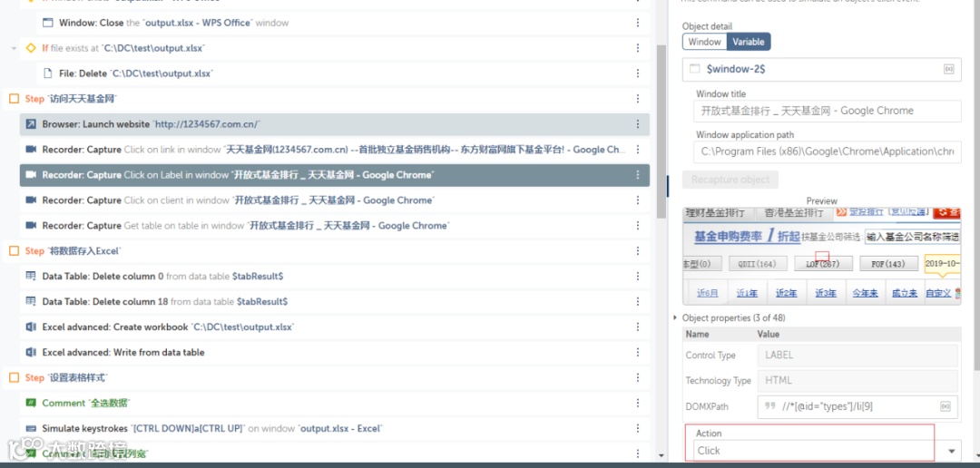The height and width of the screenshot is (468, 980).
Task: Open the three-dot menu on the selected Click on Label row
Action: (x=638, y=175)
